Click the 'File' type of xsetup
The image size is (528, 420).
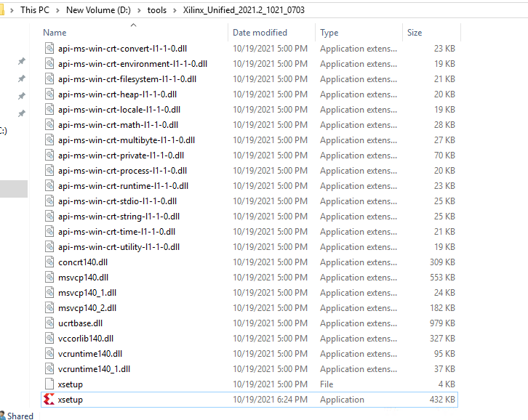click(x=327, y=384)
